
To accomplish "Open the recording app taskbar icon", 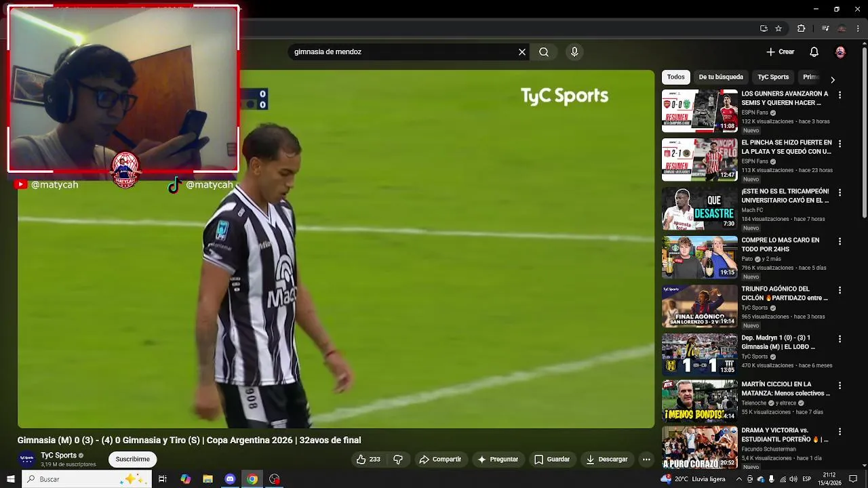I will tap(275, 479).
